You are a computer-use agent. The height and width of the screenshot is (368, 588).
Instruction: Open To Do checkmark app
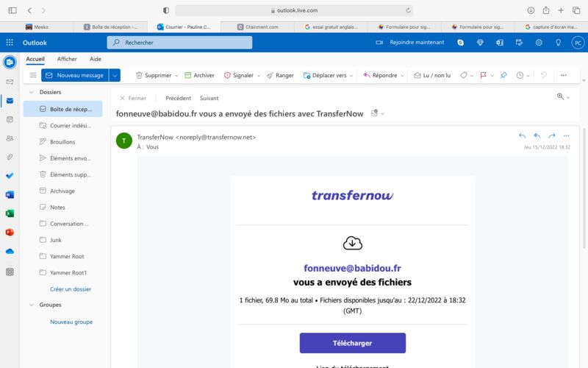10,175
